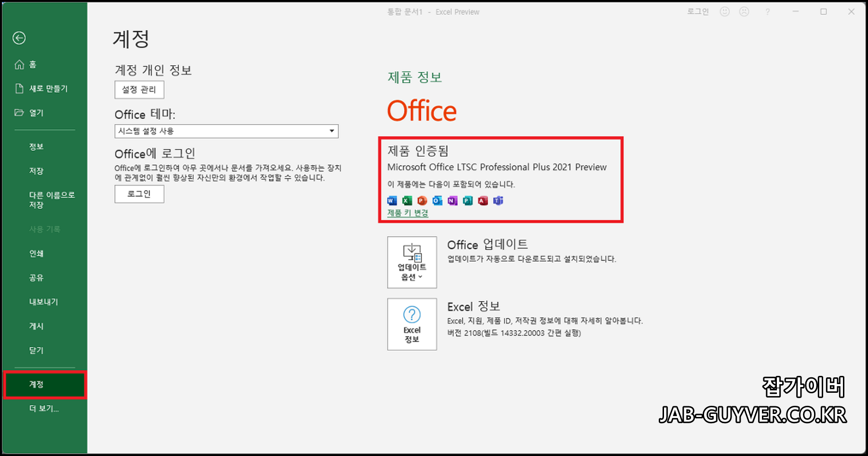Select the Word app icon
The image size is (868, 456).
click(391, 201)
